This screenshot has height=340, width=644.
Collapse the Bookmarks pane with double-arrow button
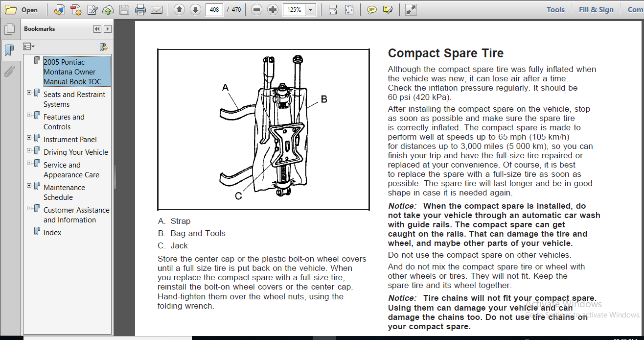(x=97, y=29)
